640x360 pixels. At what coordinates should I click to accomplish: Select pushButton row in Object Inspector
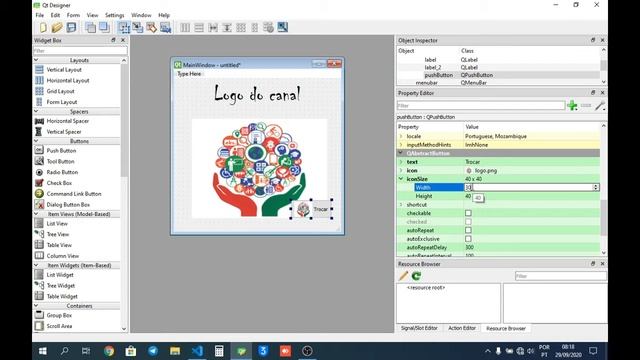498,75
